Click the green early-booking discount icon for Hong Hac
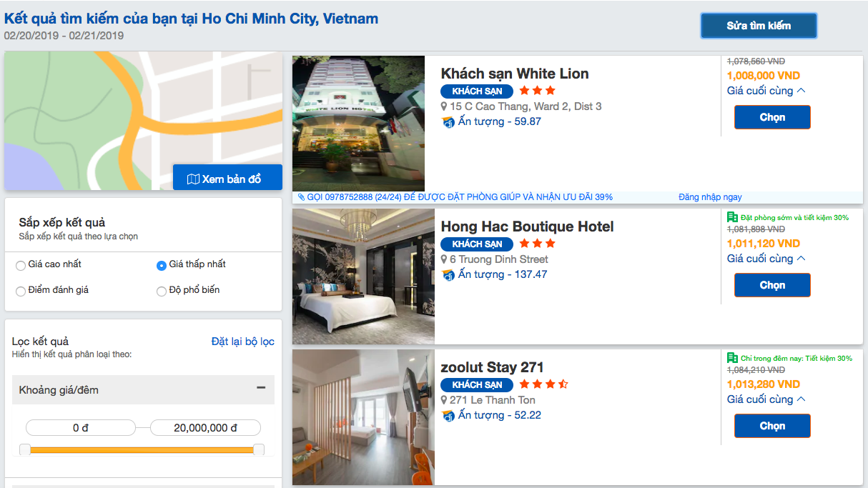This screenshot has height=488, width=868. pos(732,217)
